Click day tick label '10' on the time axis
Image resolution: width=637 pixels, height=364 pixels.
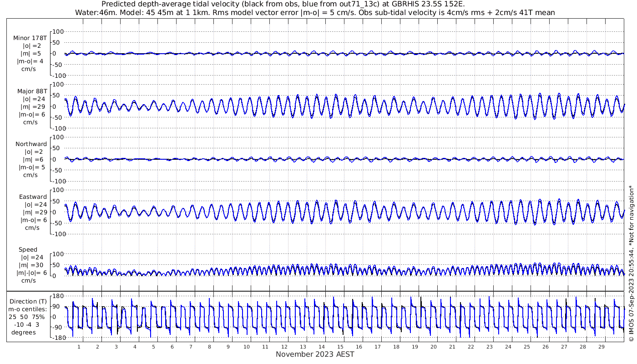[x=247, y=347]
